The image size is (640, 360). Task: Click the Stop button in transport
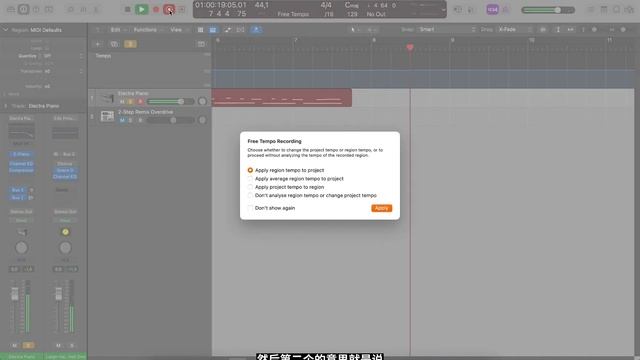(x=127, y=9)
